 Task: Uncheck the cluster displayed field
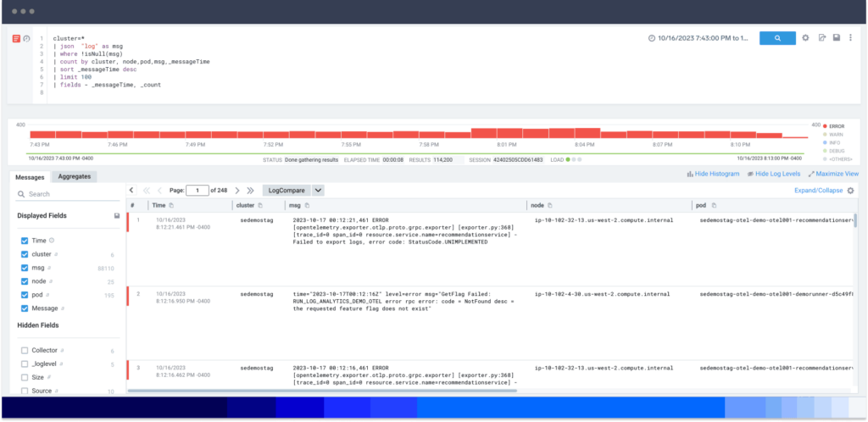coord(25,254)
